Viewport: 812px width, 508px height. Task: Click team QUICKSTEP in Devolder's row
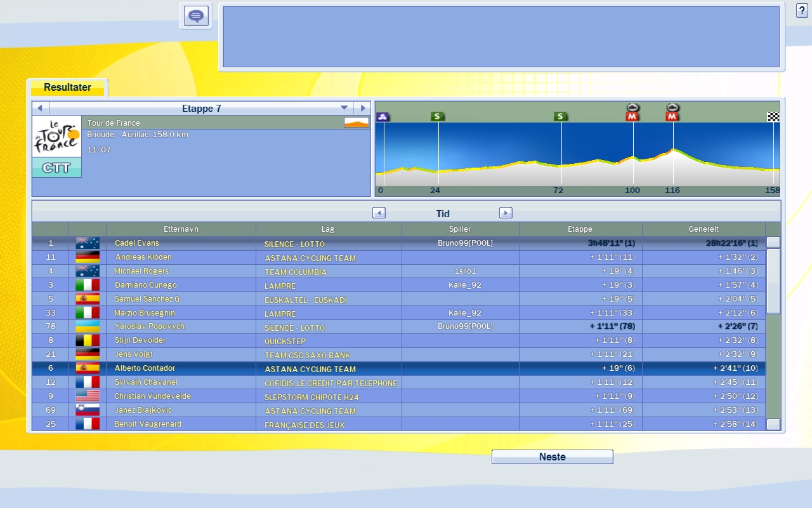(285, 342)
